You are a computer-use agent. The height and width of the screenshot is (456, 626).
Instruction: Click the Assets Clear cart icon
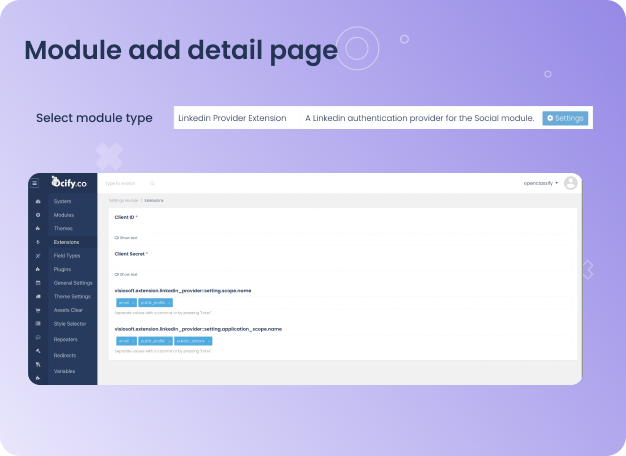point(38,310)
